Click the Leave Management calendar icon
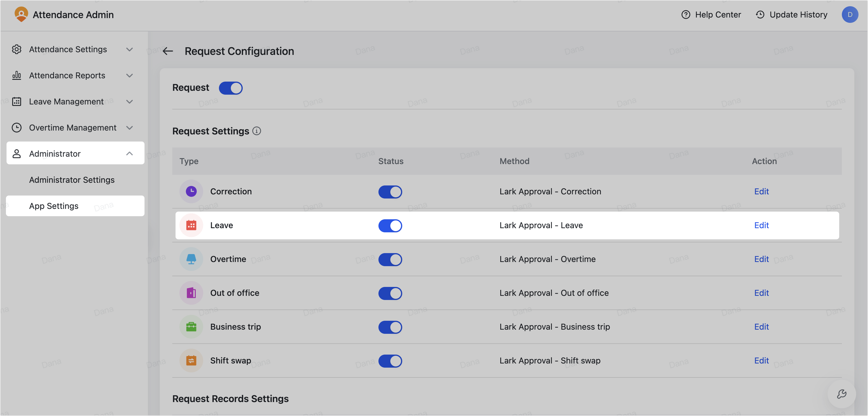 pos(17,101)
